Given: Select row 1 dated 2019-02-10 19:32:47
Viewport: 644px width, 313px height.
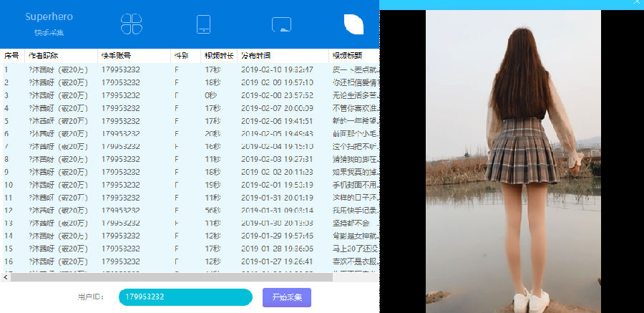Looking at the screenshot, I should [190, 70].
